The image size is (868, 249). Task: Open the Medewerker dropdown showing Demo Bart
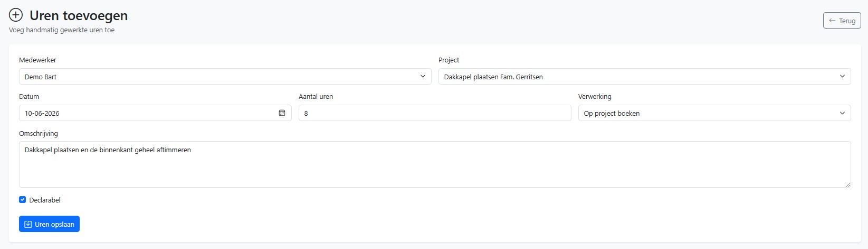[x=225, y=77]
